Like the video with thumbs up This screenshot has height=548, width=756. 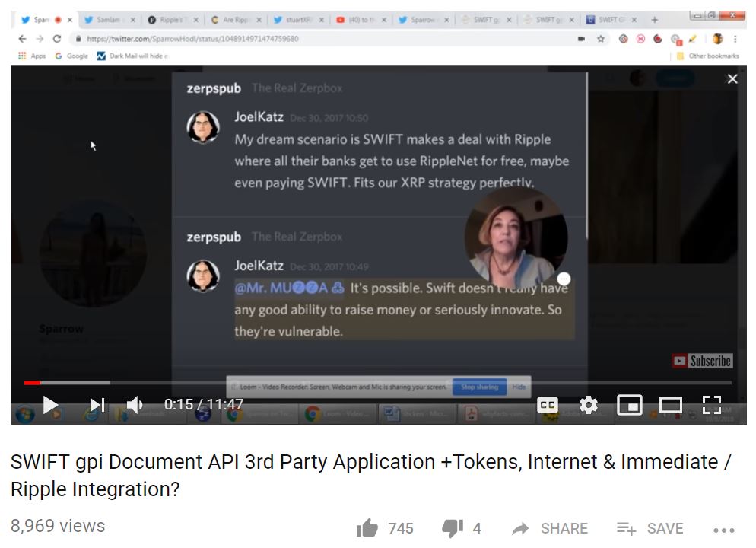click(368, 528)
